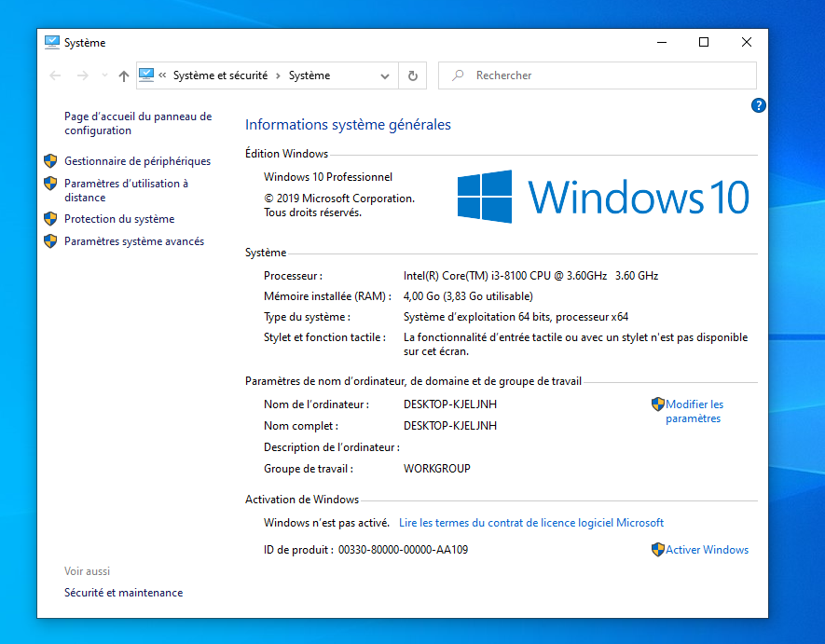
Task: Click the Back navigation arrow
Action: pyautogui.click(x=55, y=75)
